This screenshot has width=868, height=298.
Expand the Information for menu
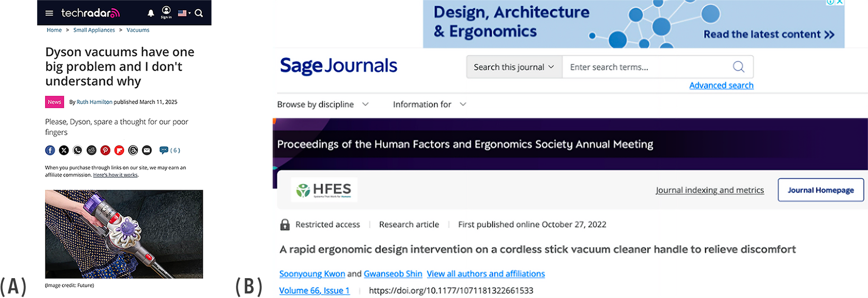click(x=429, y=104)
